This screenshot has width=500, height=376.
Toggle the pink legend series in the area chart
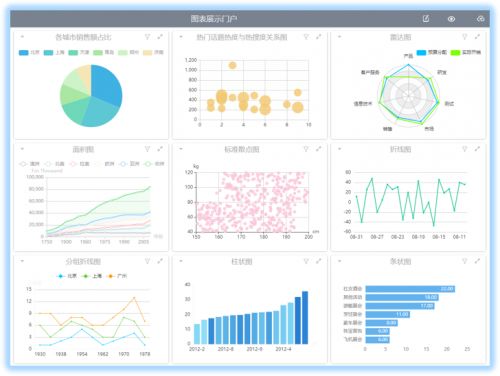tap(79, 164)
